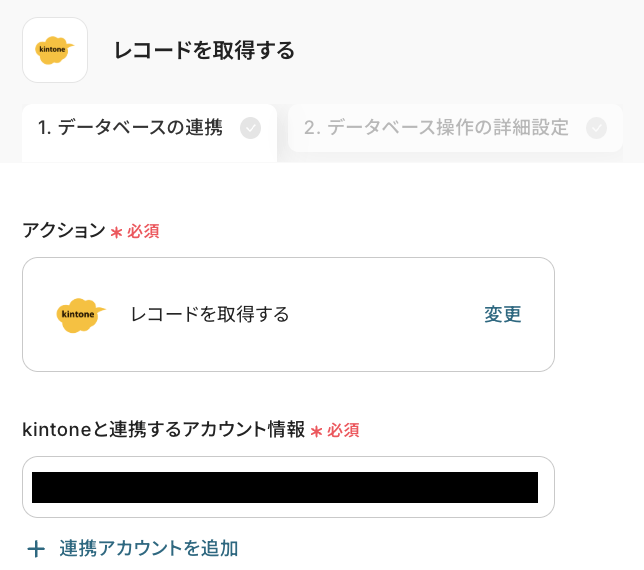Image resolution: width=644 pixels, height=570 pixels.
Task: Click the 連携アカウントを追加 link text
Action: coord(148,548)
